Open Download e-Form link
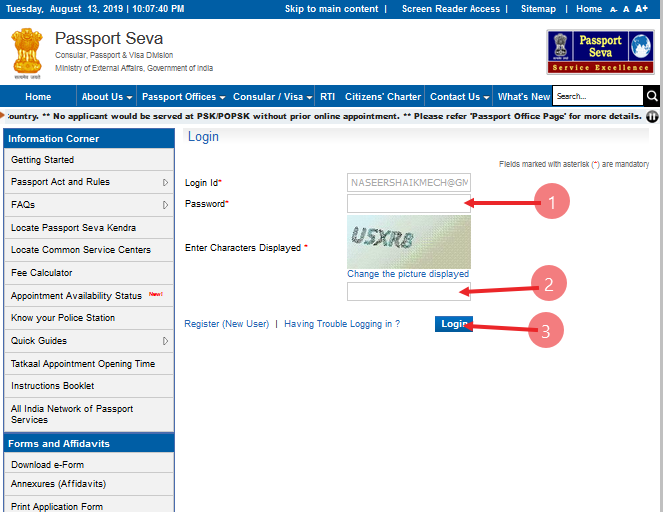 [89, 464]
